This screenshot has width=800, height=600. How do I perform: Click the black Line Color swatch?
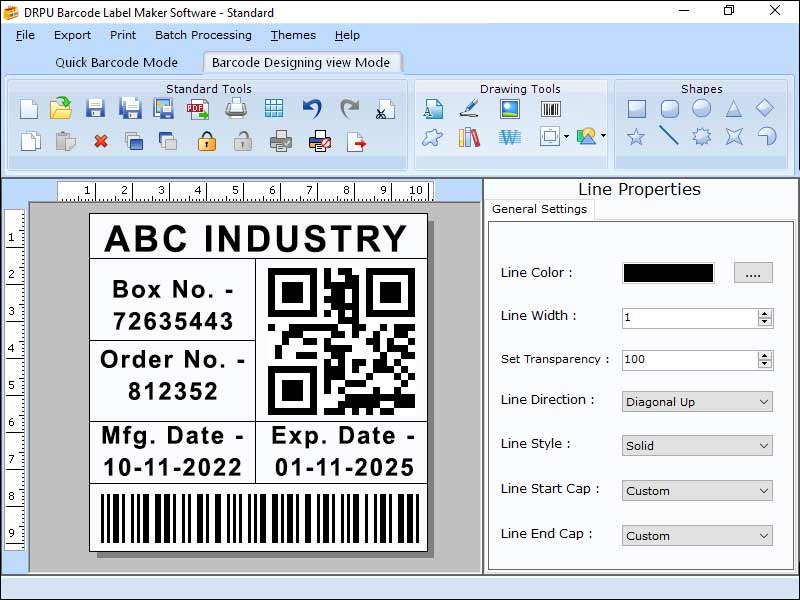(668, 272)
